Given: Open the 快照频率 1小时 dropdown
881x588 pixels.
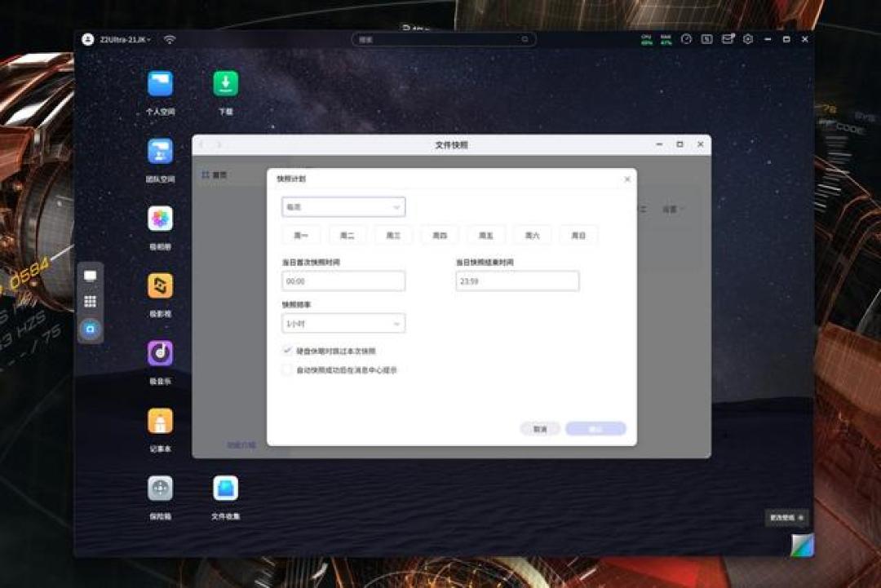Looking at the screenshot, I should click(343, 324).
